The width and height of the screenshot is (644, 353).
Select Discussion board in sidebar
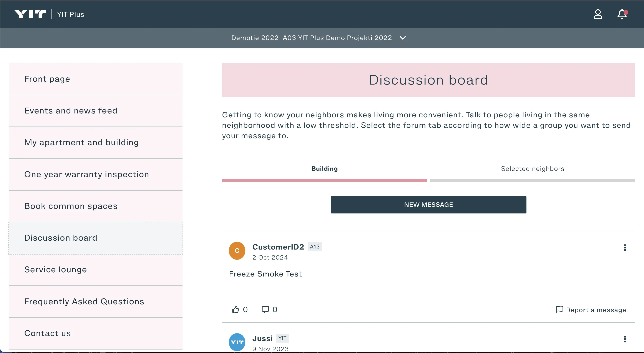(x=96, y=238)
